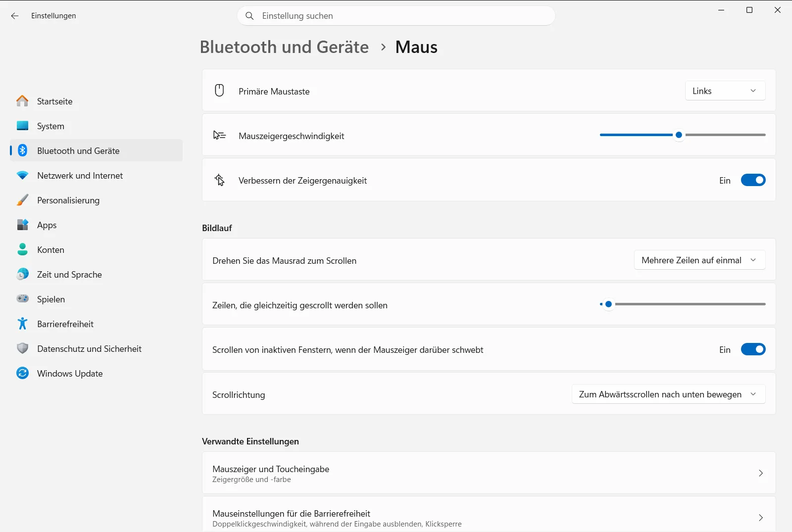Click the search magnifier icon
The image size is (792, 532).
(x=250, y=16)
